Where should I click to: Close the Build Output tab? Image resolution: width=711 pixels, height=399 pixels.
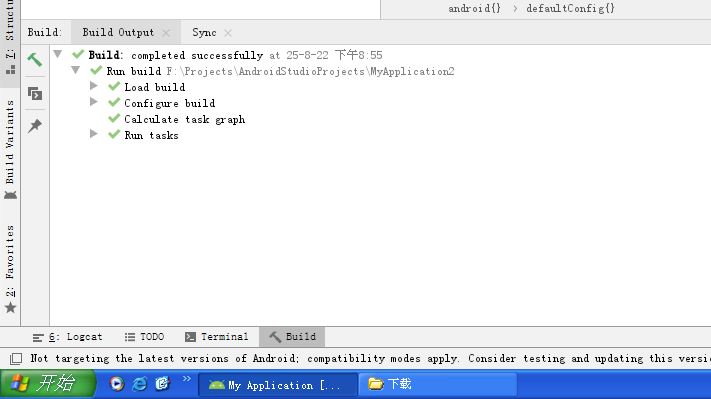(x=166, y=33)
